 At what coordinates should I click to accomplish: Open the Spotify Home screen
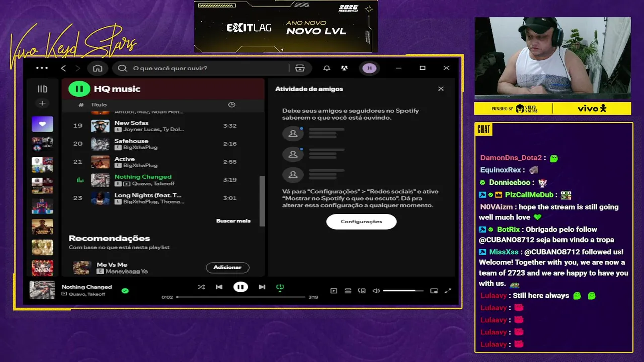[98, 68]
